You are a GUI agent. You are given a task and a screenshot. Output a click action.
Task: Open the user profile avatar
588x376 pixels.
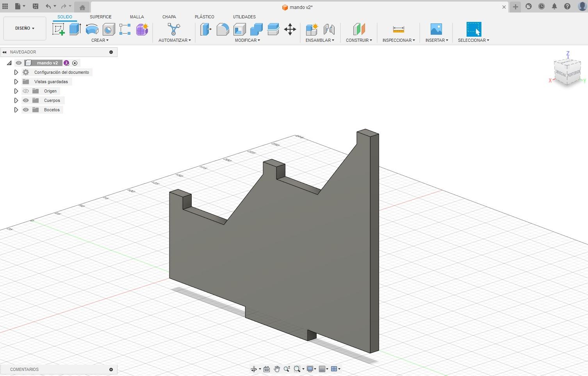[x=582, y=6]
